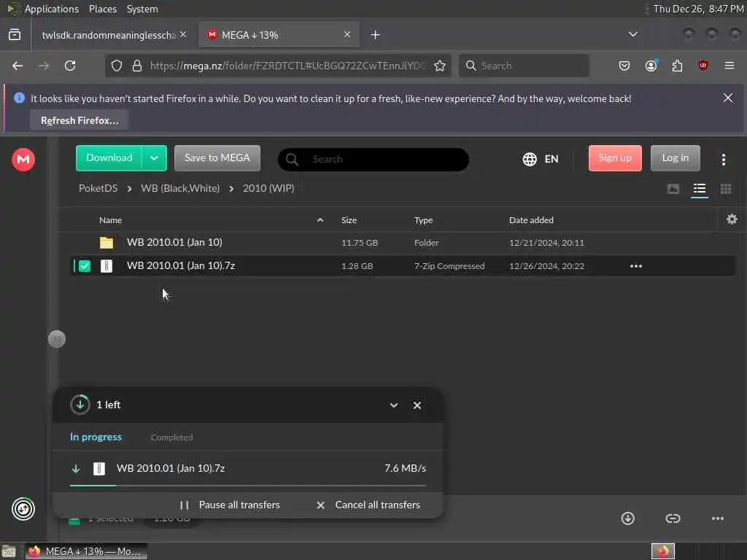
Task: Sort by Size column header
Action: click(x=349, y=220)
